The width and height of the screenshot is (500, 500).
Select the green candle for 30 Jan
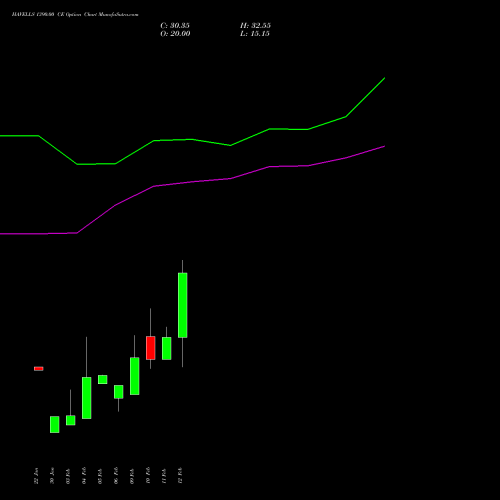point(55,424)
